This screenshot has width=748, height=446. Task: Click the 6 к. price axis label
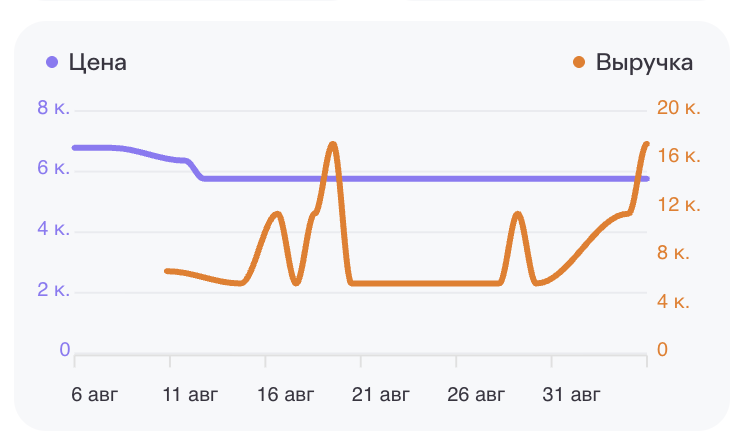coord(53,168)
